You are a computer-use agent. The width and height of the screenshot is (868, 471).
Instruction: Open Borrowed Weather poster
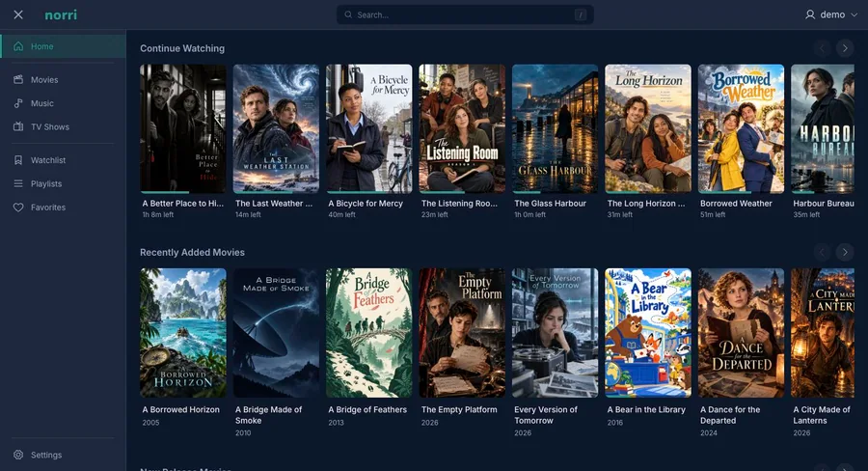[742, 128]
